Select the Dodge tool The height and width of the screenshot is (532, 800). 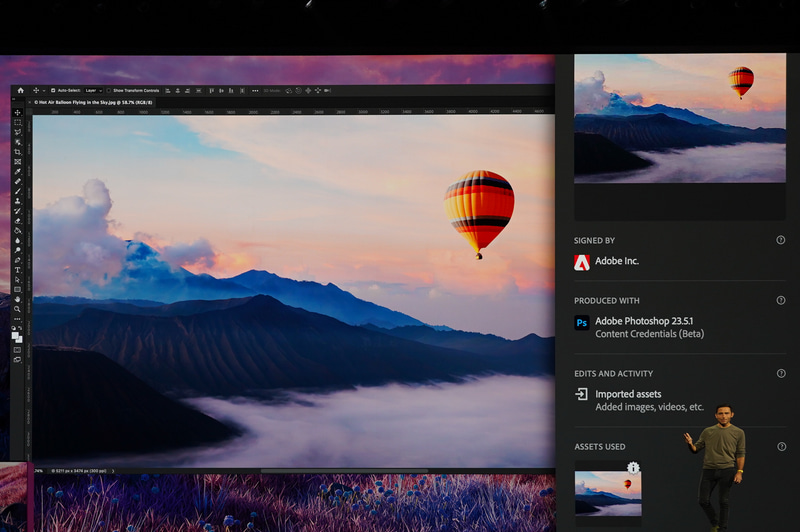17,250
